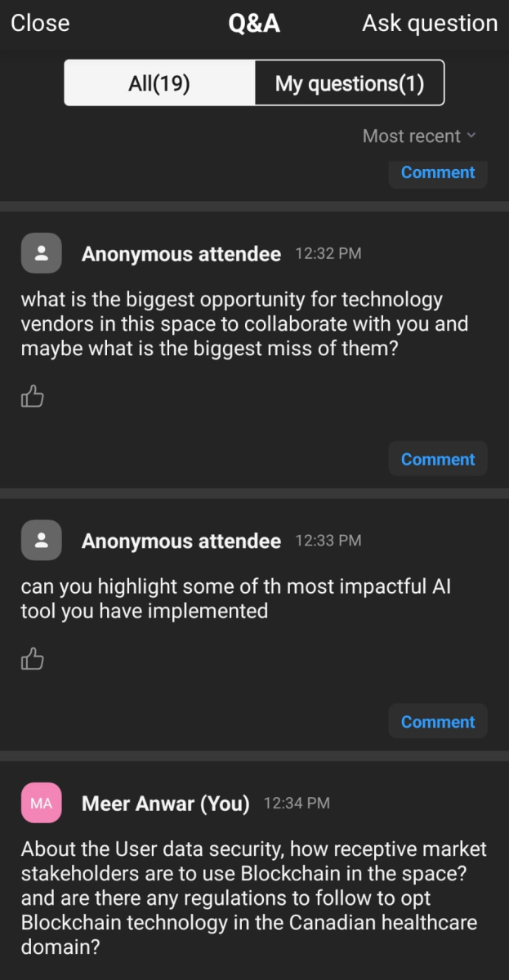Tap the 12:33 PM anonymous attendee avatar
Image resolution: width=509 pixels, height=980 pixels.
point(41,540)
